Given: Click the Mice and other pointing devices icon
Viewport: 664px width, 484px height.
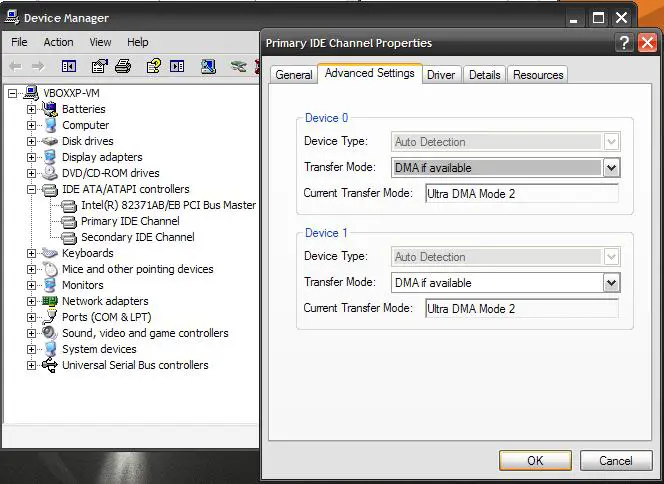Looking at the screenshot, I should (x=50, y=269).
